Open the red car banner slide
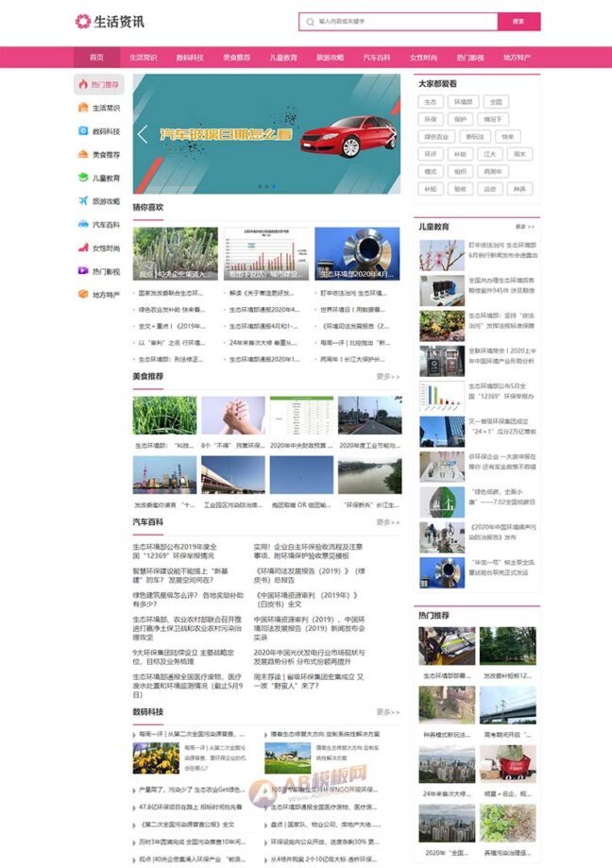Viewport: 612px width, 868px height. coord(266,134)
